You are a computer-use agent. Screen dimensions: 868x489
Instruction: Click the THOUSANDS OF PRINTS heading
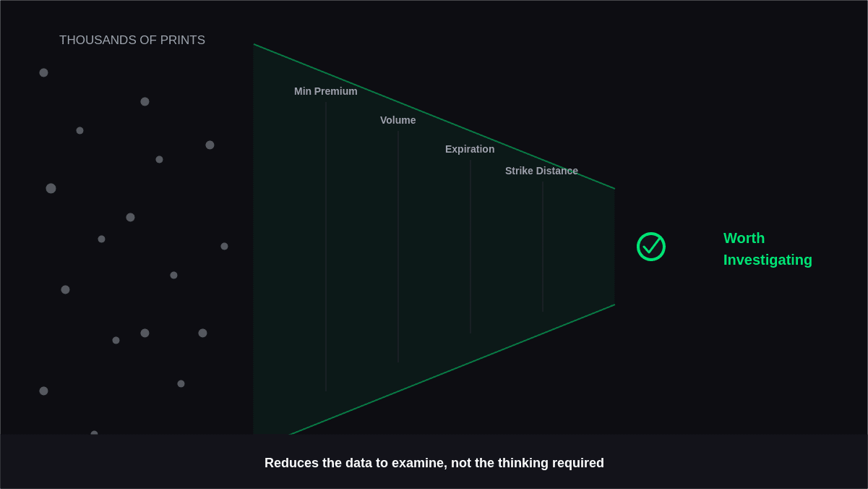click(132, 41)
